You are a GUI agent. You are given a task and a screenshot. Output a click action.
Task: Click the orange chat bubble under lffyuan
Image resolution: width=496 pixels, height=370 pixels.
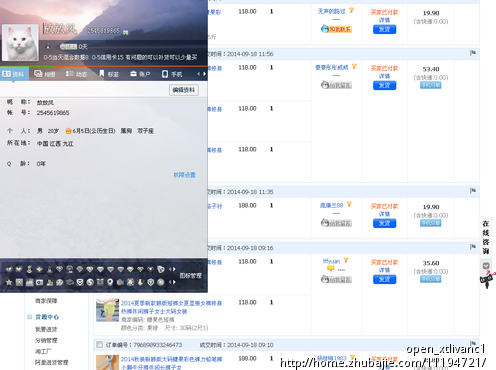click(330, 268)
